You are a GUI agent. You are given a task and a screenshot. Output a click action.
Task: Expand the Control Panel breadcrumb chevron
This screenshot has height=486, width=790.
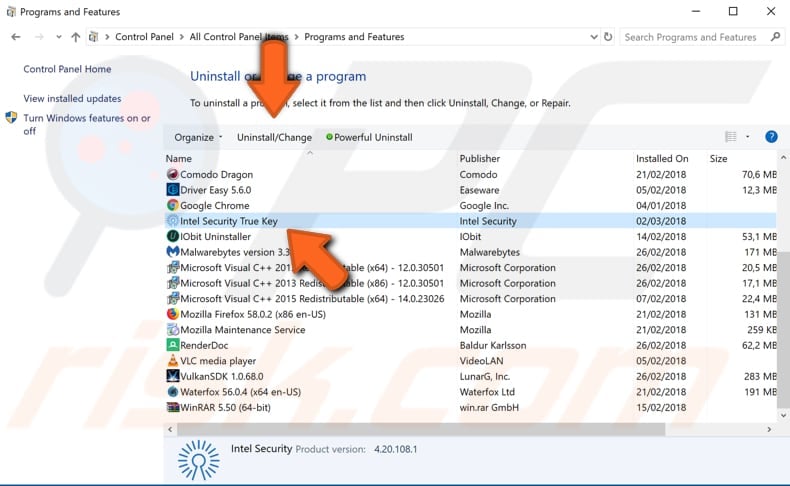point(181,37)
